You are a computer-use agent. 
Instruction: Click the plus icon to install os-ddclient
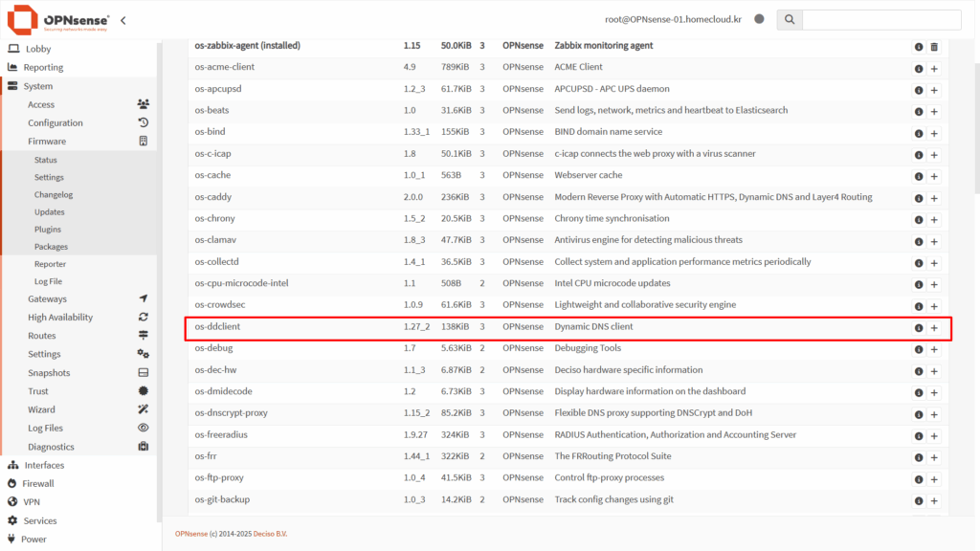click(934, 328)
